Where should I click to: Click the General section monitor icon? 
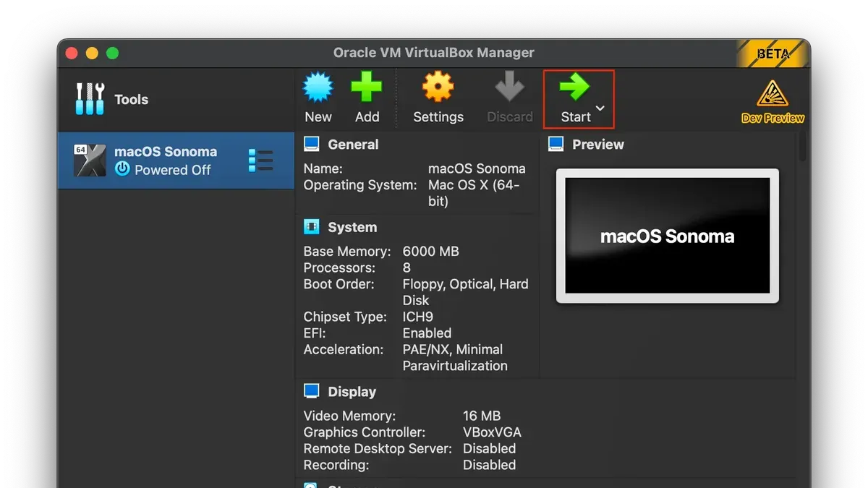312,145
